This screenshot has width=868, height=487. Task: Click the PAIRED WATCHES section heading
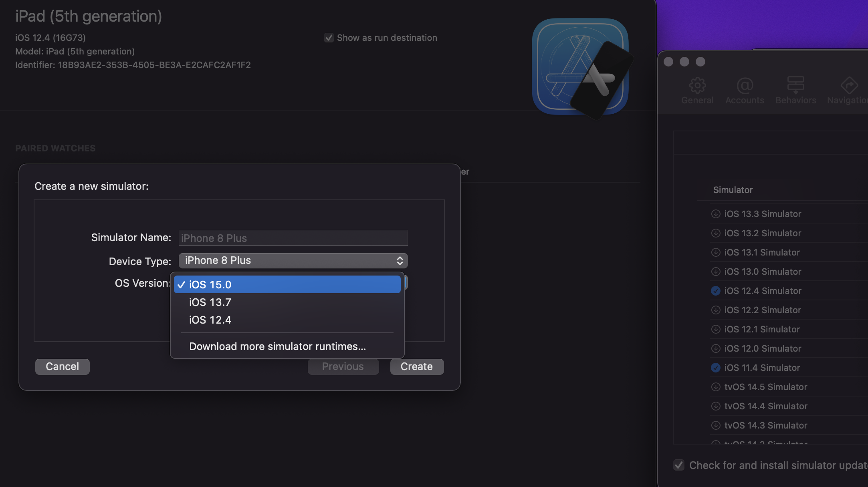[x=55, y=148]
